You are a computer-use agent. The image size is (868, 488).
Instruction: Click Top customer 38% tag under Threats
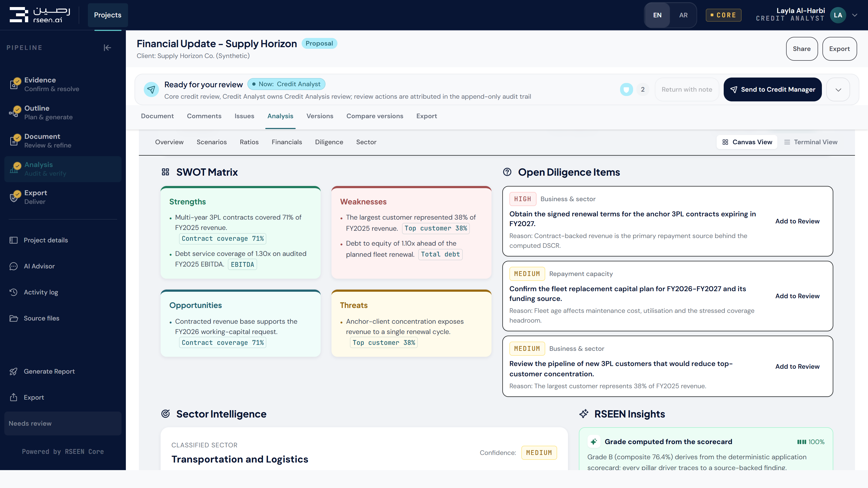tap(384, 342)
